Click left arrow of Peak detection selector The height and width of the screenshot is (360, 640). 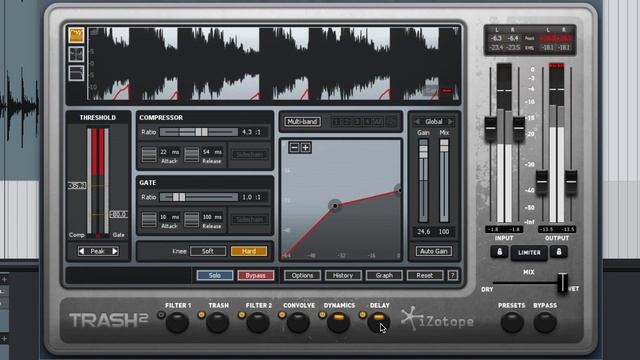click(82, 251)
